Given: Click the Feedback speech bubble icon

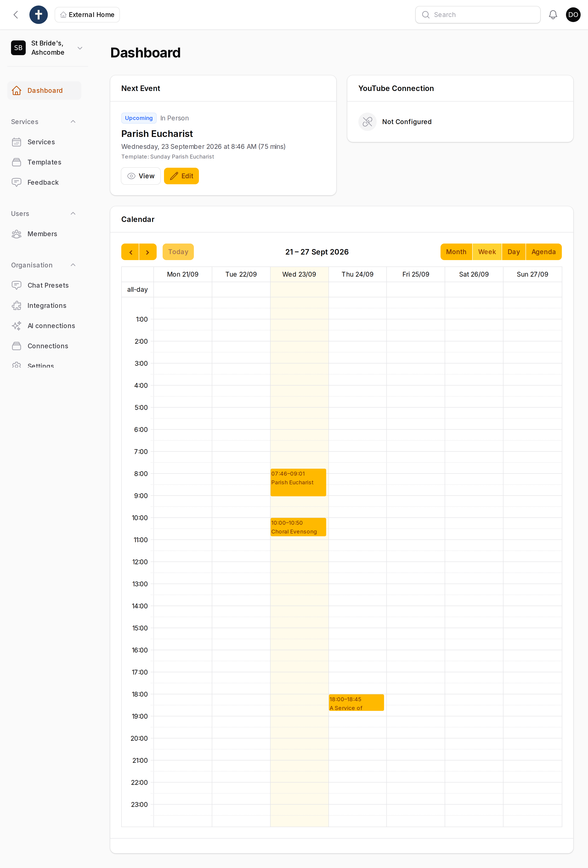Looking at the screenshot, I should point(17,182).
